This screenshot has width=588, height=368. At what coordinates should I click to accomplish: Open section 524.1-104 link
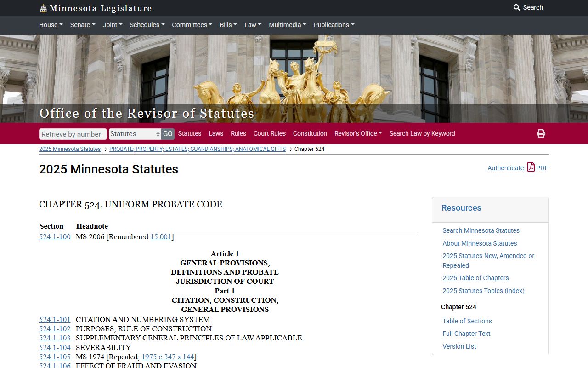click(55, 348)
